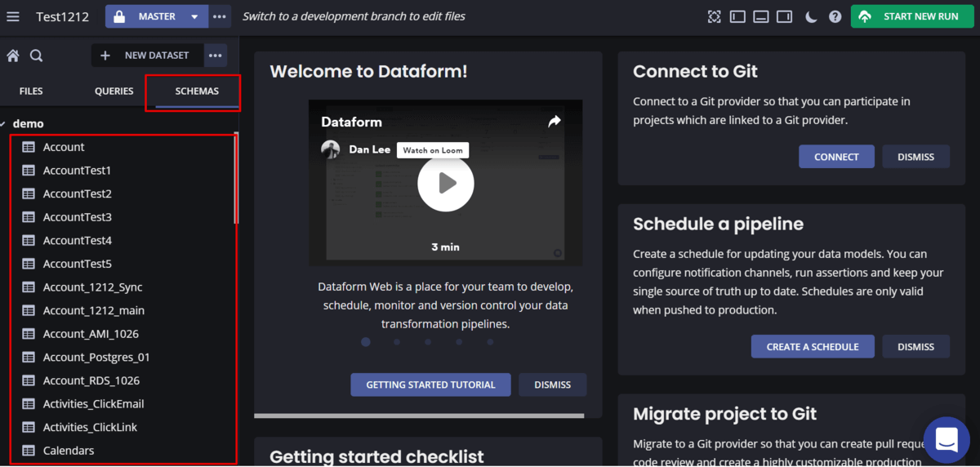Play the Dataform intro video
This screenshot has height=467, width=980.
pyautogui.click(x=446, y=184)
